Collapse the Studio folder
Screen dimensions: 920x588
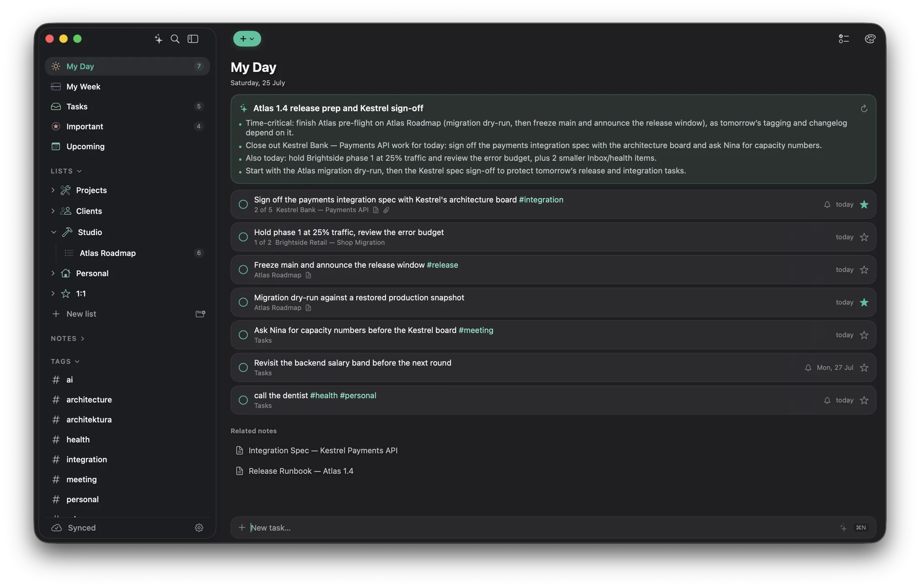tap(54, 232)
